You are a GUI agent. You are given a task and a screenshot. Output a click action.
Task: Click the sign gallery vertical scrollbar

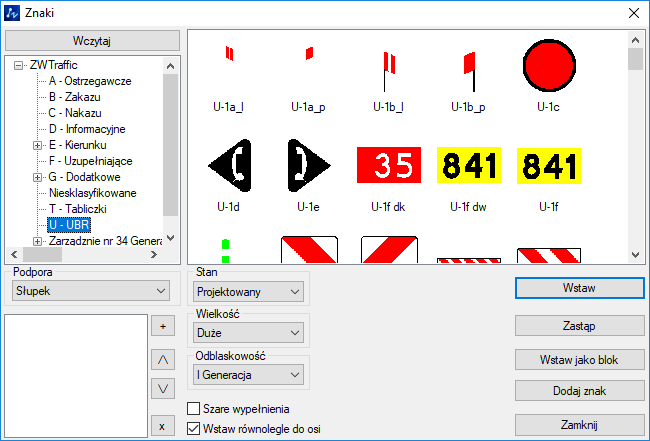pyautogui.click(x=635, y=150)
